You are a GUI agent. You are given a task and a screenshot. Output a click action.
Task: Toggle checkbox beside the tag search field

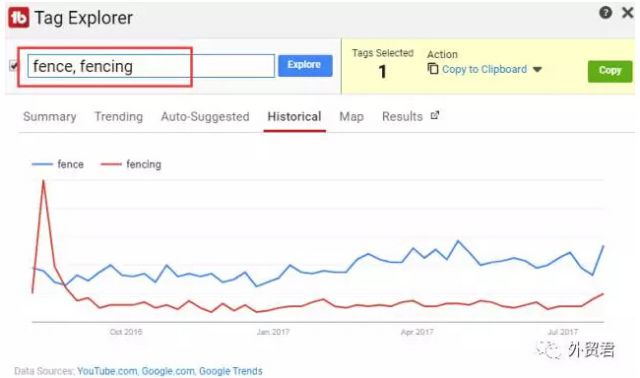click(x=13, y=65)
